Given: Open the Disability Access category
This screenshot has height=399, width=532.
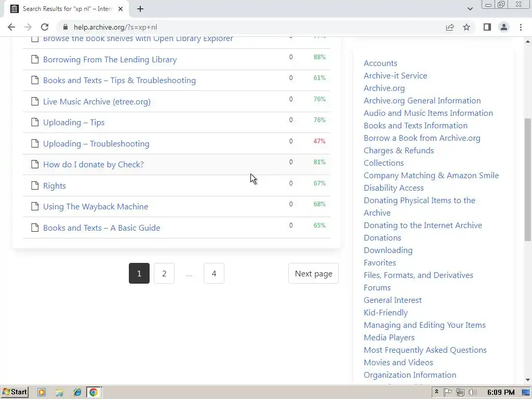Looking at the screenshot, I should (x=394, y=188).
